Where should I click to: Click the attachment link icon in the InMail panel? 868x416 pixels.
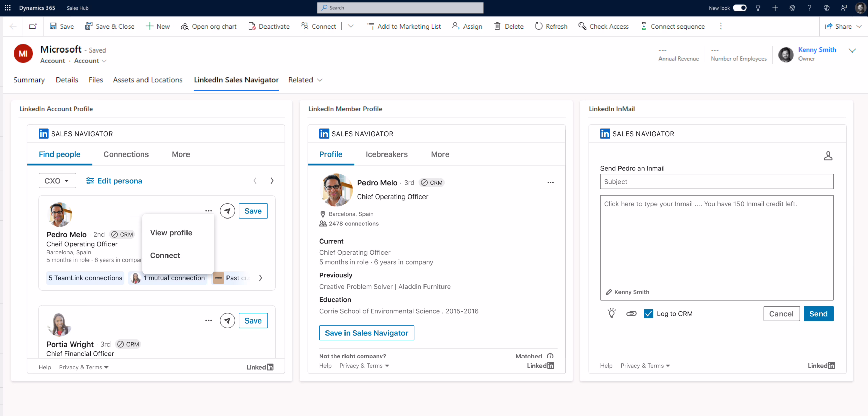631,313
